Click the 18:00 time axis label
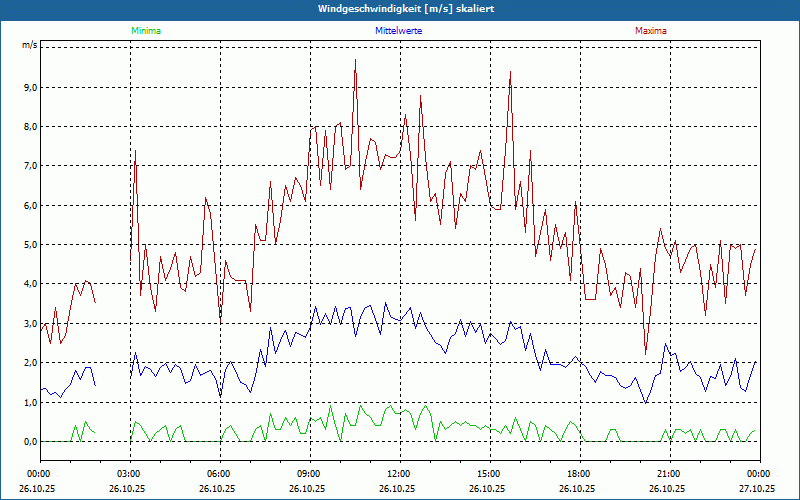The height and width of the screenshot is (500, 800). click(580, 474)
